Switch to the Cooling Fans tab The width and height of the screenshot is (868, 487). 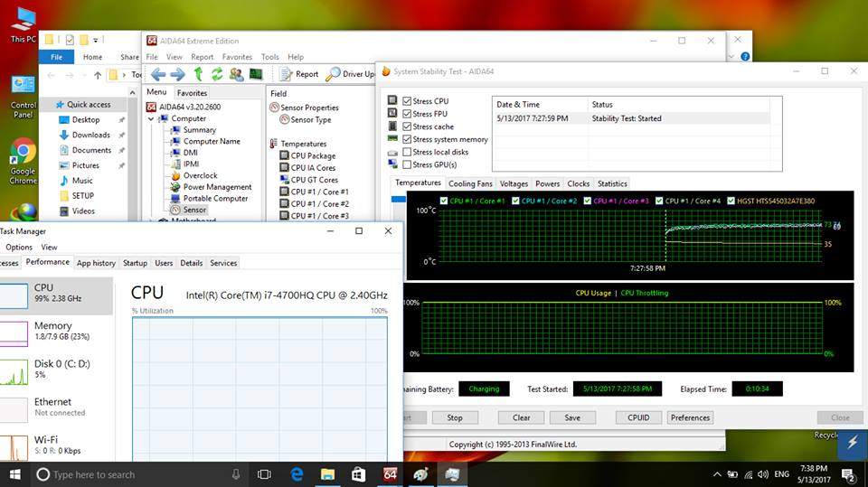(470, 183)
